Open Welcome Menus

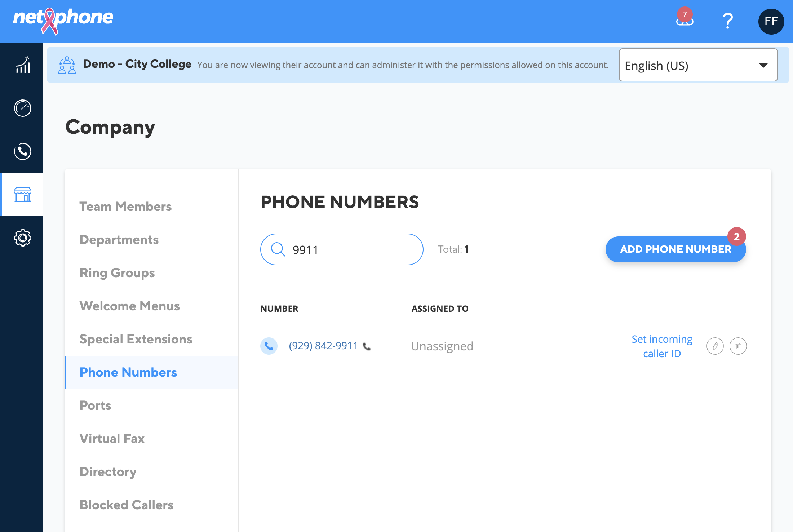(130, 306)
